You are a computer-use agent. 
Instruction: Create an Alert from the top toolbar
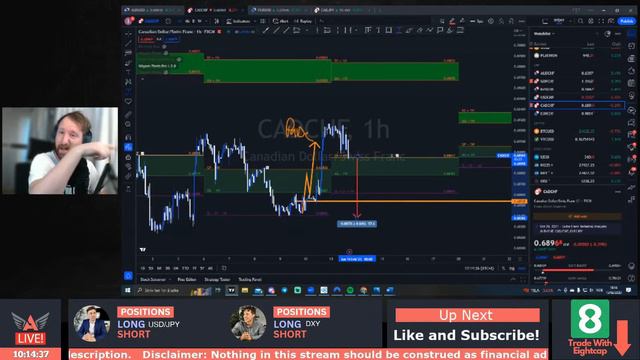point(281,21)
